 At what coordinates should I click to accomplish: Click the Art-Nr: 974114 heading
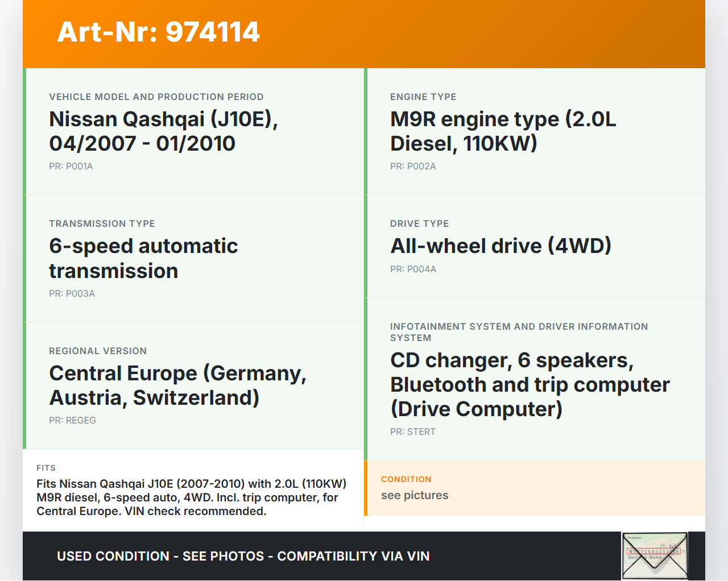tap(159, 32)
